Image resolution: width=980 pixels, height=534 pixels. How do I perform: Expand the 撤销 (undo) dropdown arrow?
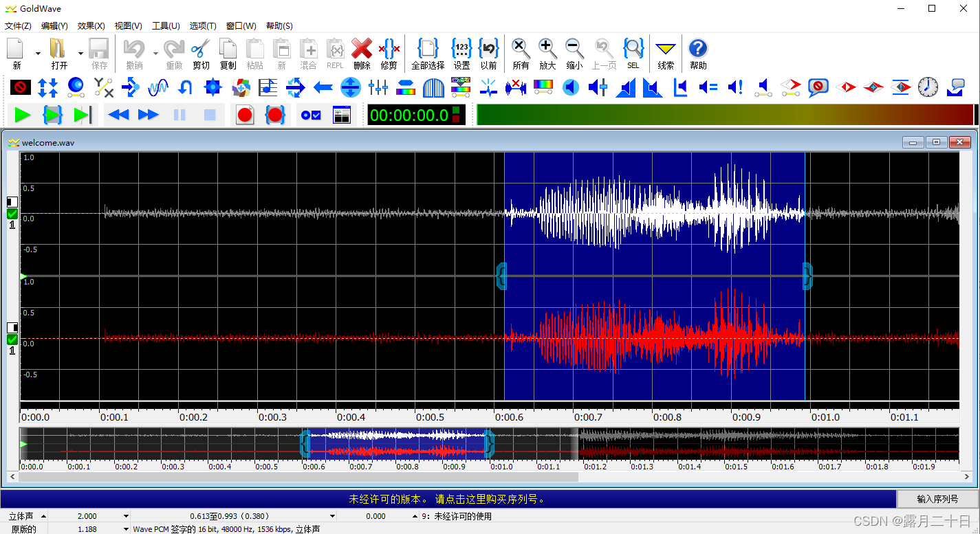[x=155, y=54]
